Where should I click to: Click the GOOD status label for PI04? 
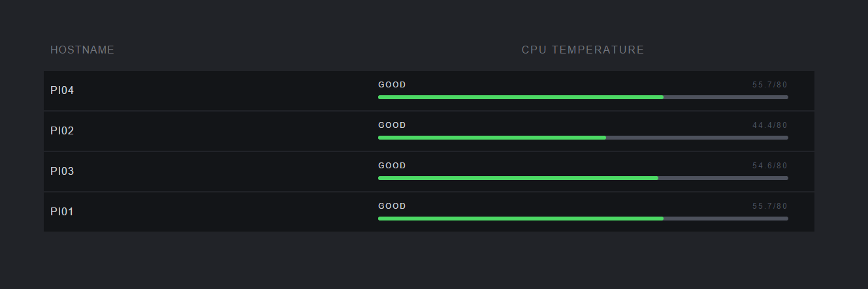[x=392, y=85]
